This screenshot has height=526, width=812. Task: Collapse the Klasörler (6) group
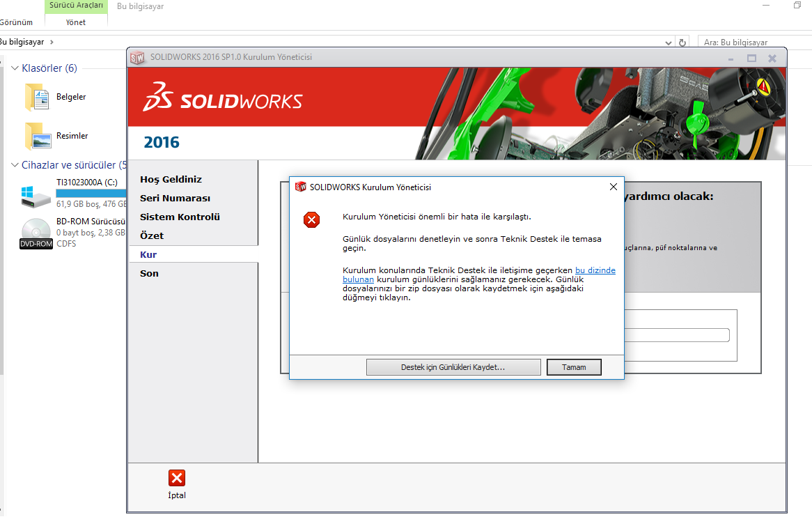(x=15, y=68)
